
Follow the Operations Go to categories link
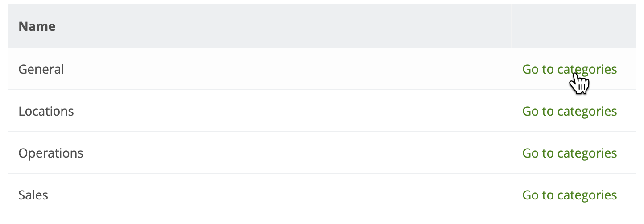(569, 153)
